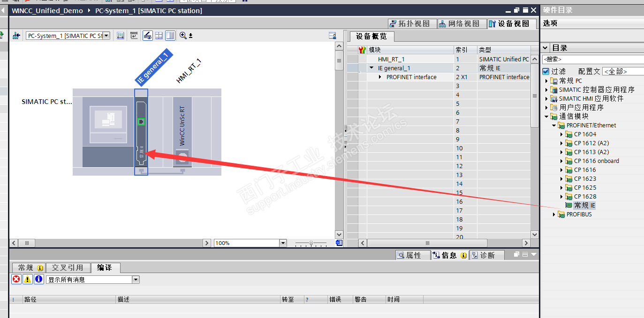Click the collapse arrow left of WINCC_Unified_Demo
644x318 pixels.
click(4, 10)
